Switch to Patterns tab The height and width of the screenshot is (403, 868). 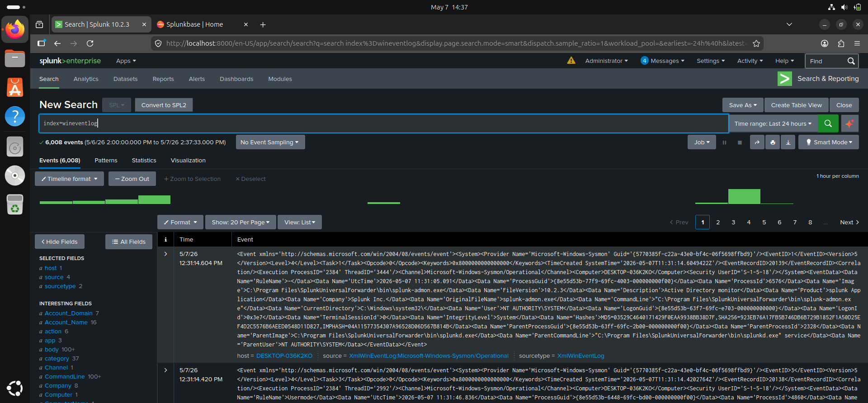click(x=106, y=161)
